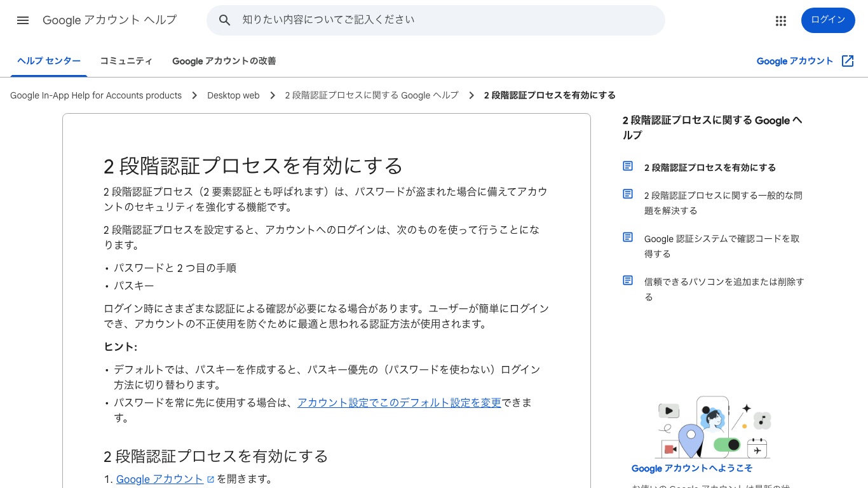The width and height of the screenshot is (868, 488).
Task: Go to Desktop web breadcrumb
Action: (x=233, y=95)
